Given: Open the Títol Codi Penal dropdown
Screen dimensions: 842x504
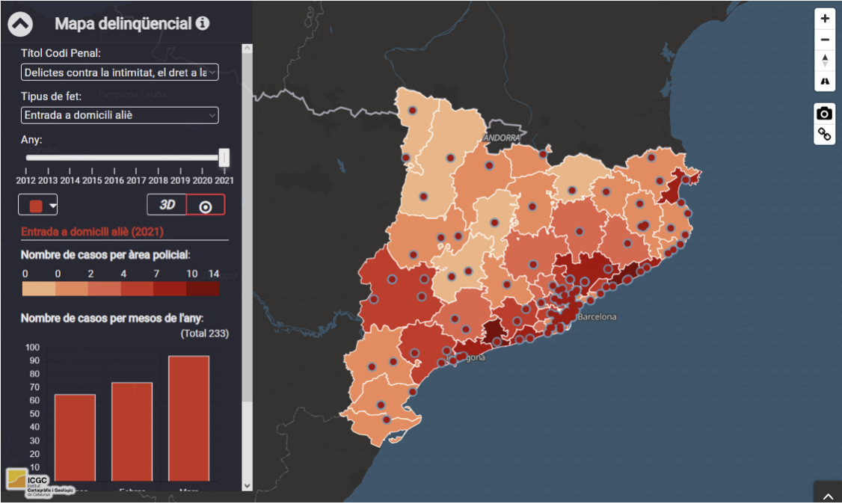Looking at the screenshot, I should pos(120,73).
